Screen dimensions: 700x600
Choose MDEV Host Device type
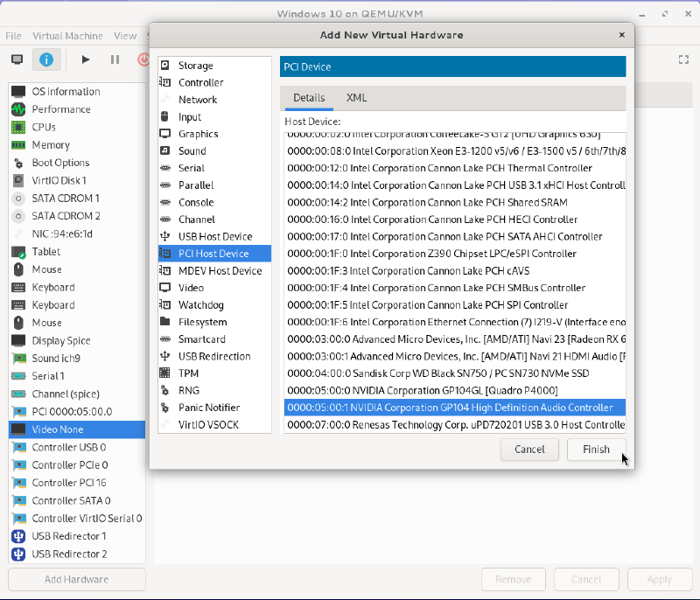[x=214, y=271]
